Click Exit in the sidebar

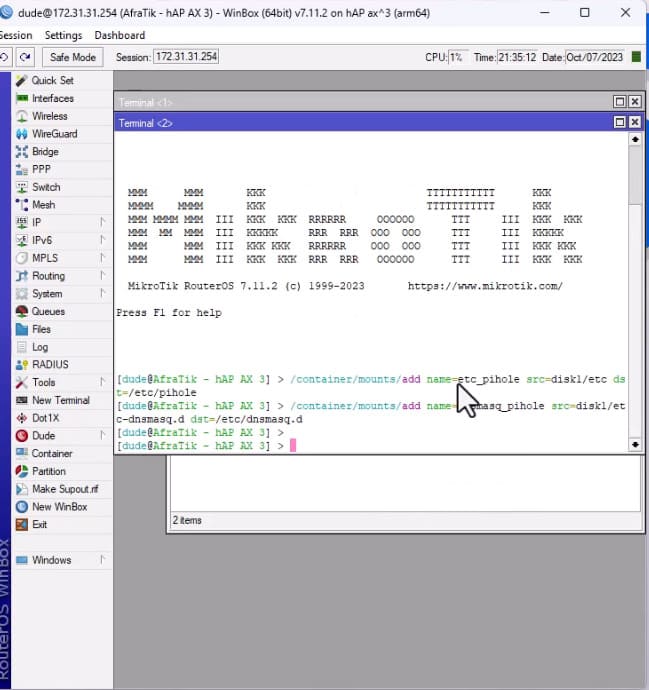pos(40,525)
